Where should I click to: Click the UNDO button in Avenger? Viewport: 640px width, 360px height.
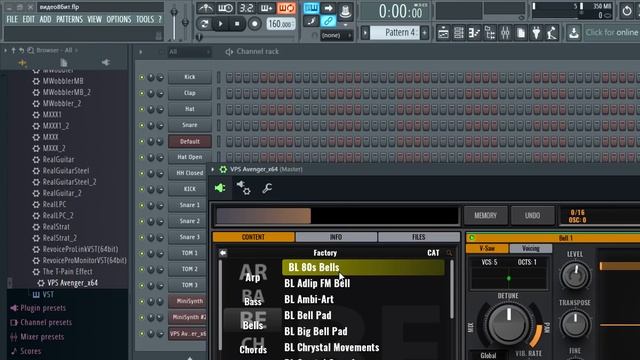click(533, 215)
